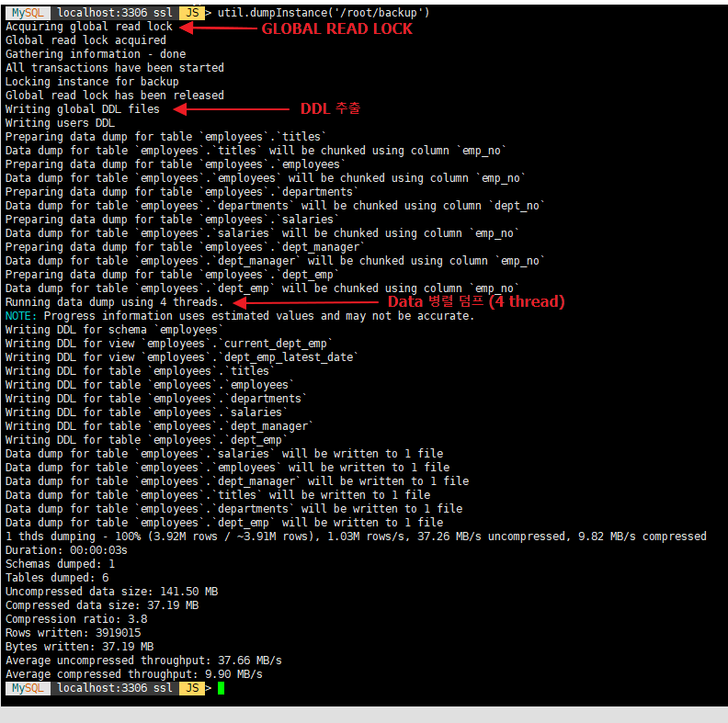This screenshot has width=728, height=723.
Task: Click 'Writing DDL for view current_dept_emp' line
Action: click(x=169, y=344)
